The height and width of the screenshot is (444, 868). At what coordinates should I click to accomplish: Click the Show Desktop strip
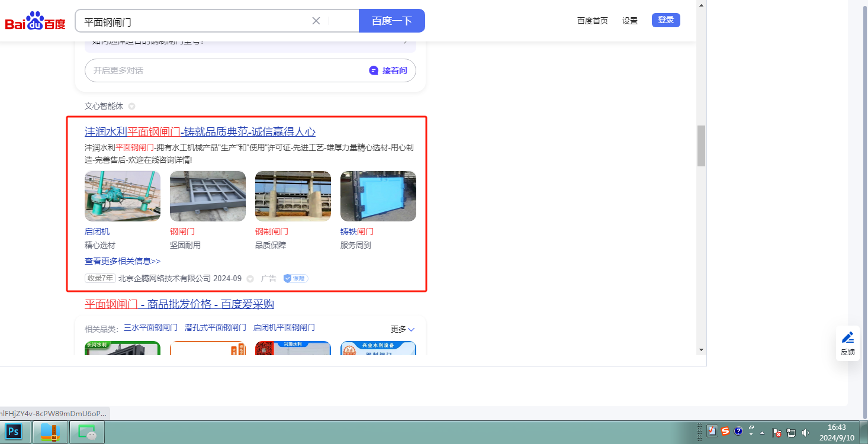click(x=864, y=433)
